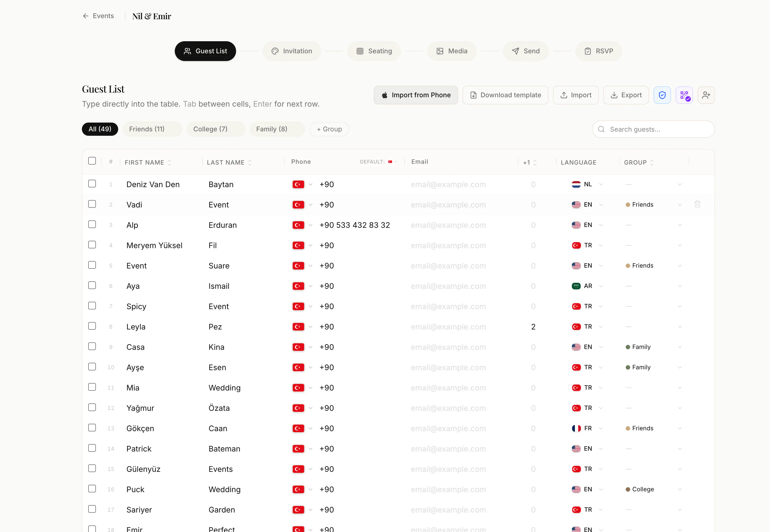Open phone country chevron for Spicy Event

pyautogui.click(x=310, y=306)
